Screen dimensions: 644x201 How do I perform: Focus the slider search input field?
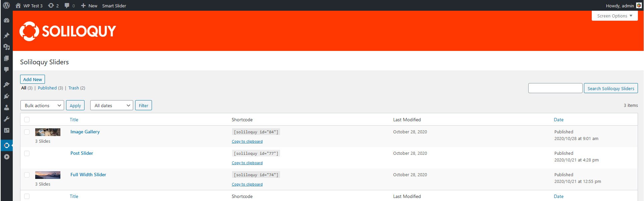(555, 88)
